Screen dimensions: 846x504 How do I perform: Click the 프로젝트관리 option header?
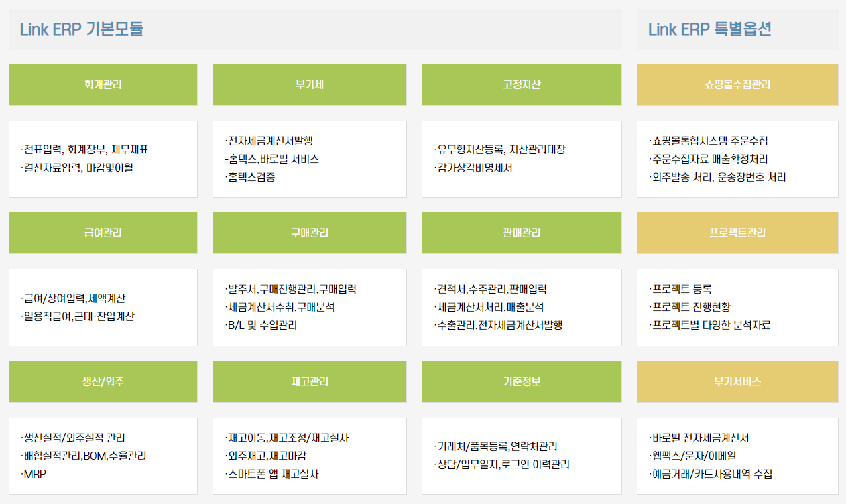pos(737,233)
